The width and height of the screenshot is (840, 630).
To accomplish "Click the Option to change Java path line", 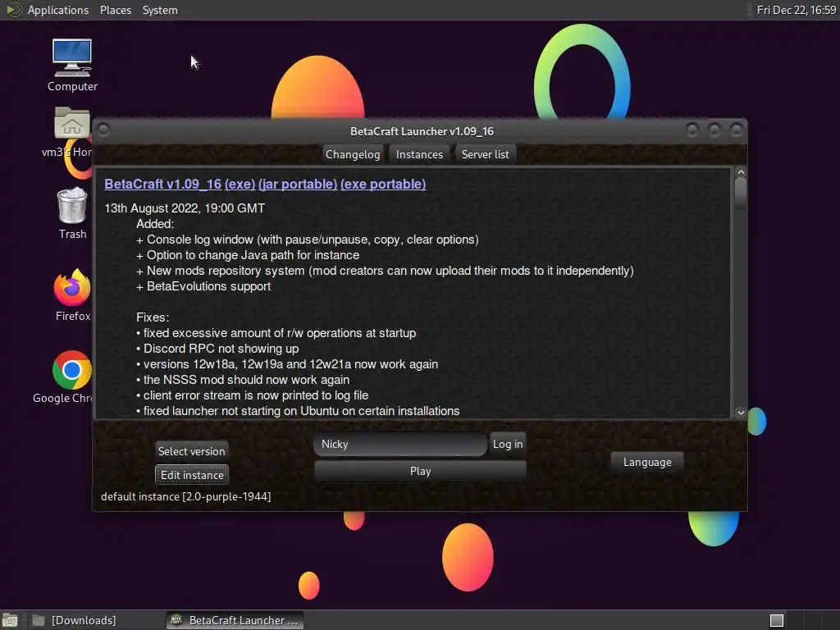I will 248,255.
